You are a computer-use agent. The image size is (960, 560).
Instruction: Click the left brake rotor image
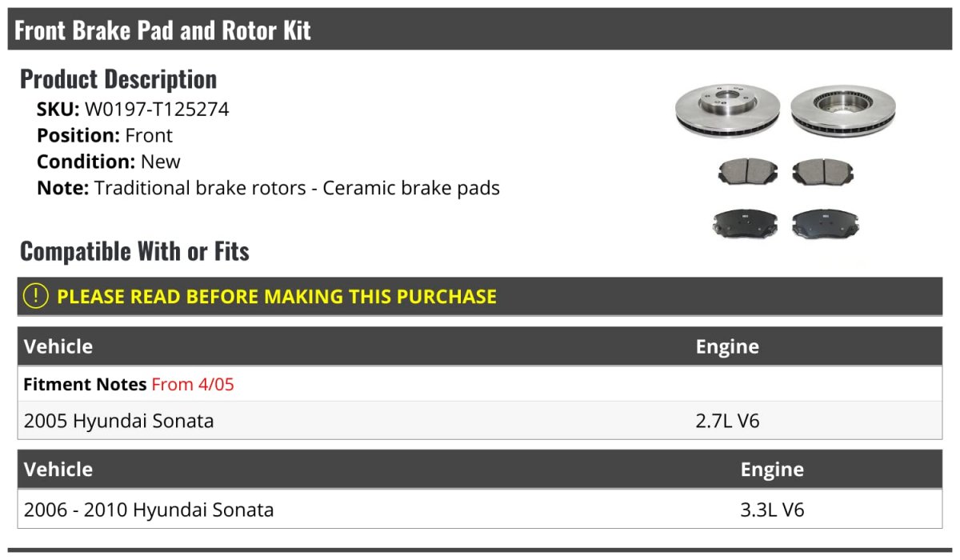726,110
